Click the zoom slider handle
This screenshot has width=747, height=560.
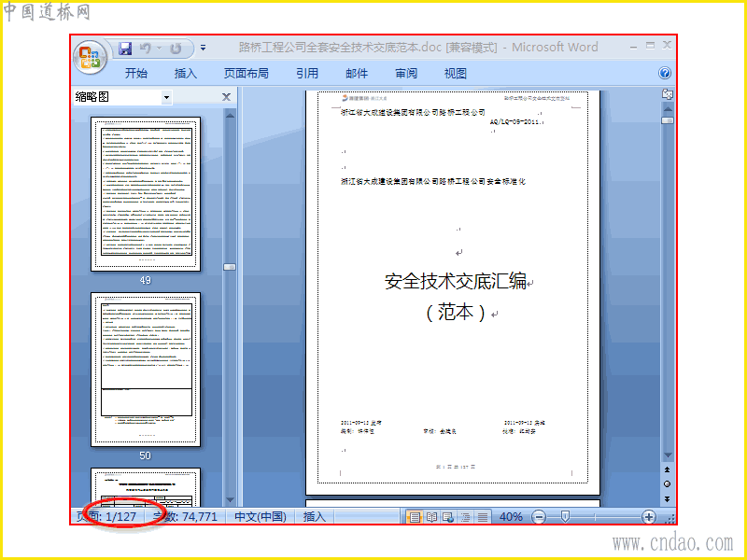[565, 516]
